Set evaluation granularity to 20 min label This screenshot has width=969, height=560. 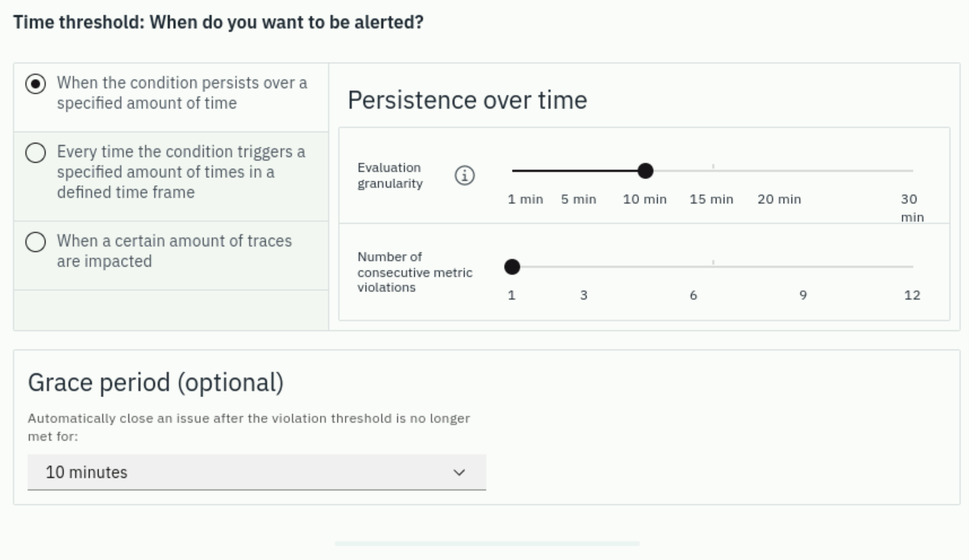(779, 199)
